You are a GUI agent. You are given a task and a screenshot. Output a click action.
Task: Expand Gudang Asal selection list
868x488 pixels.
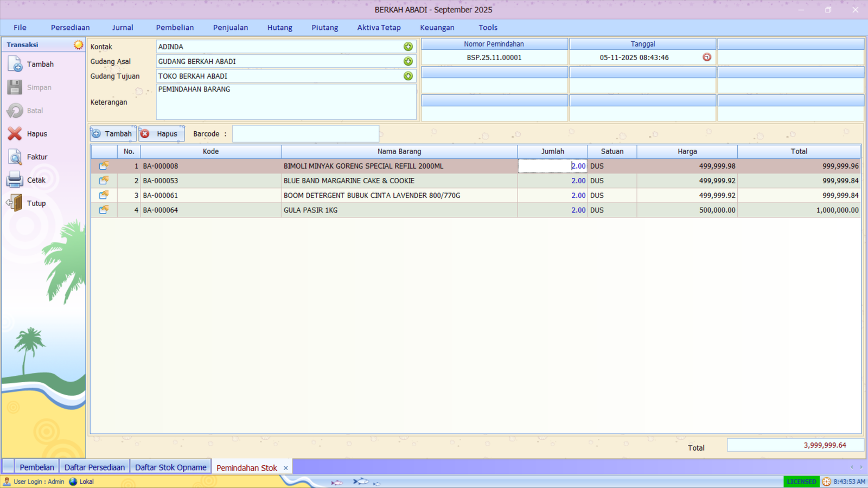408,61
